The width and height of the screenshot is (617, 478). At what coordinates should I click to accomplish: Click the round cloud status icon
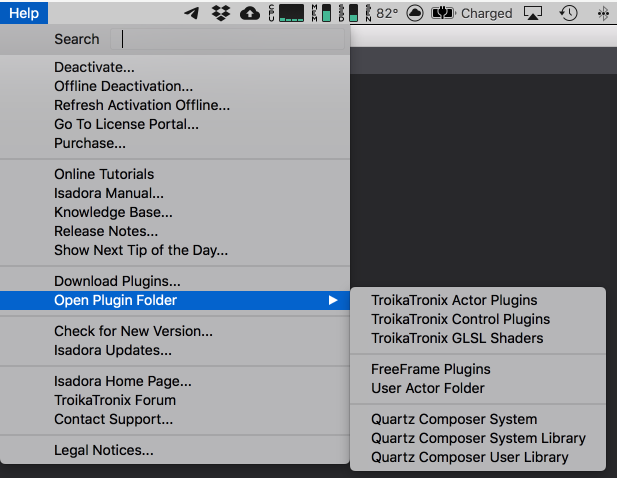415,13
